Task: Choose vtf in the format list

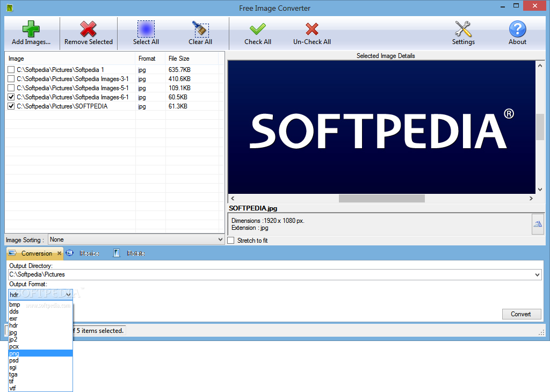Action: [40, 388]
